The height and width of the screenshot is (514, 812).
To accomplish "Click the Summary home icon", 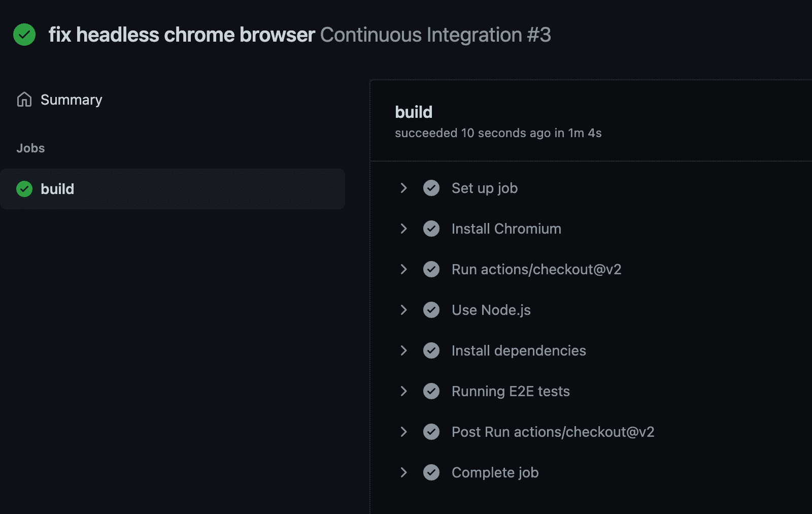I will point(24,100).
